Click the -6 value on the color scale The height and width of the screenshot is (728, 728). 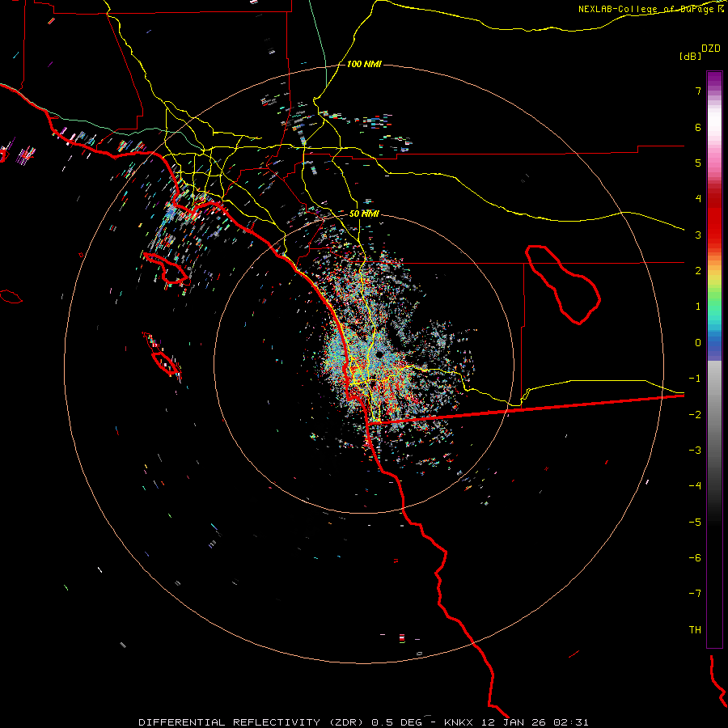(695, 557)
